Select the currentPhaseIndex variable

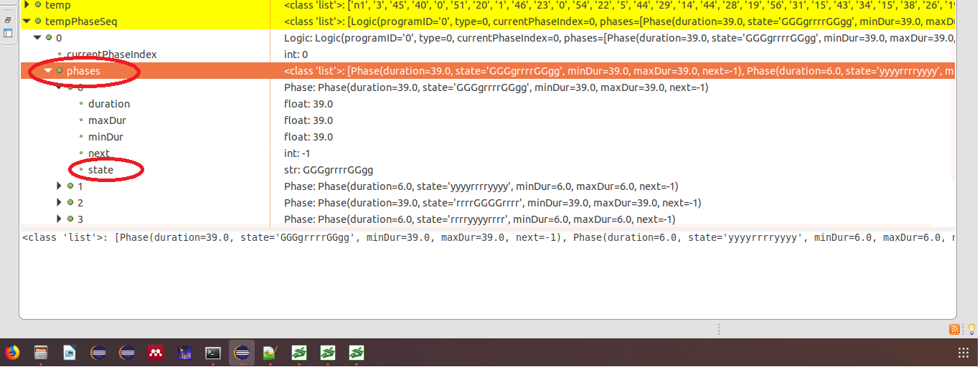[111, 54]
